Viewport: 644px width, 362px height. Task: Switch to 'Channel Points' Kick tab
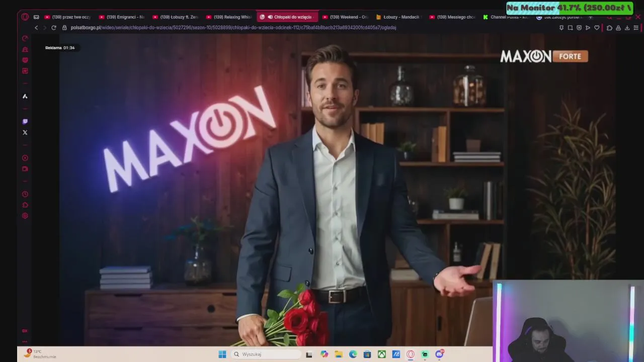coord(506,17)
